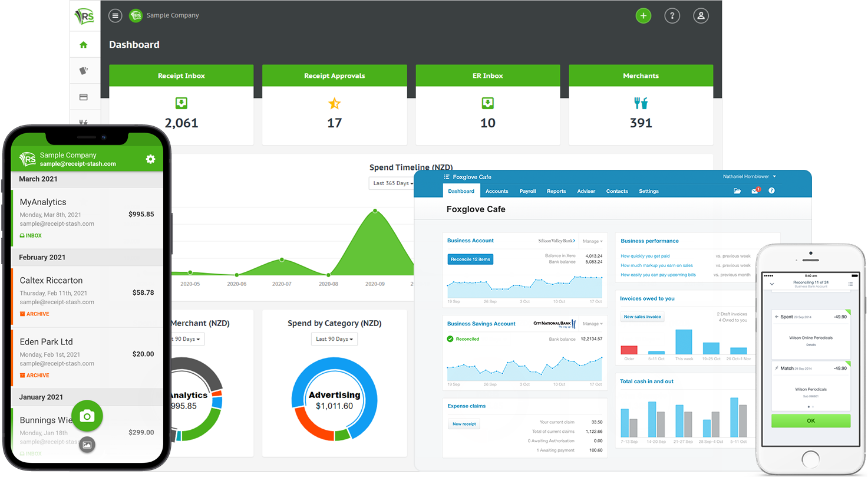This screenshot has height=477, width=868.
Task: Open the files folder icon in Foxglove Cafe bar
Action: [738, 190]
